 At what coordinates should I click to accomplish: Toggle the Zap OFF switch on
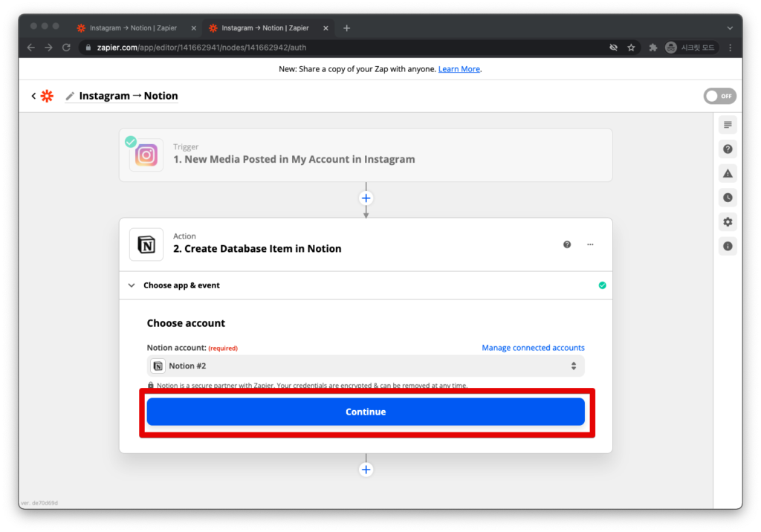(719, 96)
